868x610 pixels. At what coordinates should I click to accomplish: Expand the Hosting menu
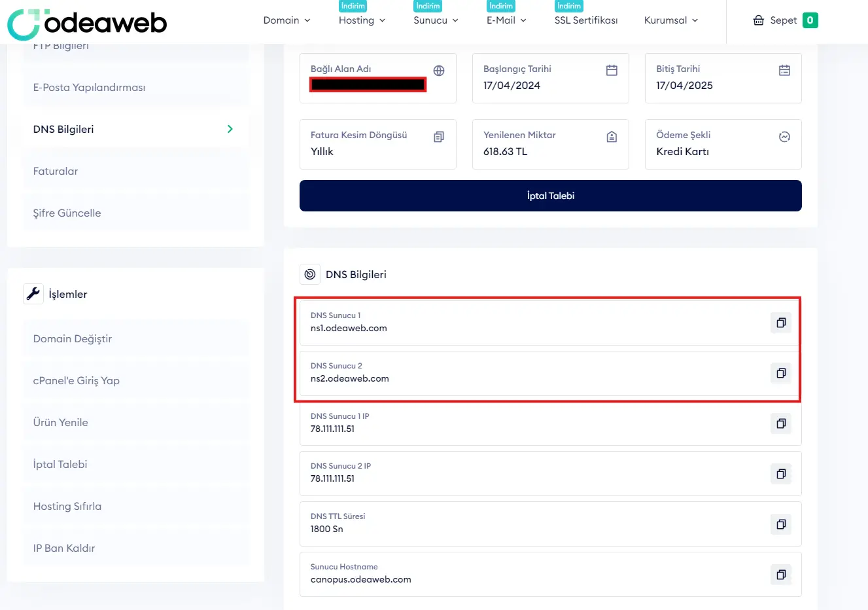[x=362, y=20]
